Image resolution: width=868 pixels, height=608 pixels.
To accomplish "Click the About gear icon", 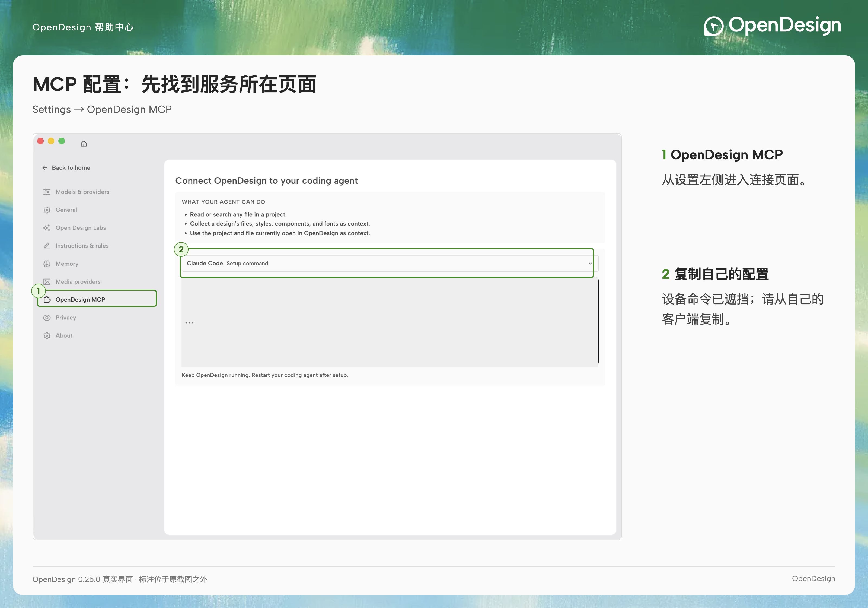I will click(x=47, y=335).
